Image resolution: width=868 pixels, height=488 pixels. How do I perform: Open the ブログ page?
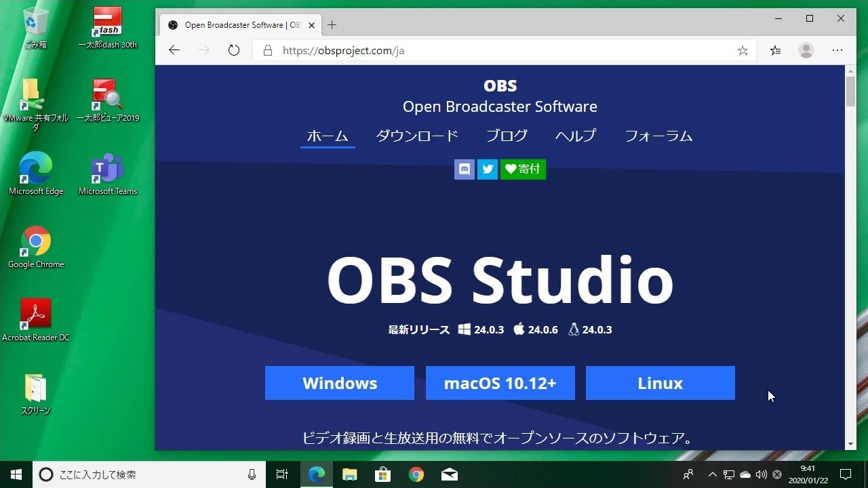click(507, 136)
